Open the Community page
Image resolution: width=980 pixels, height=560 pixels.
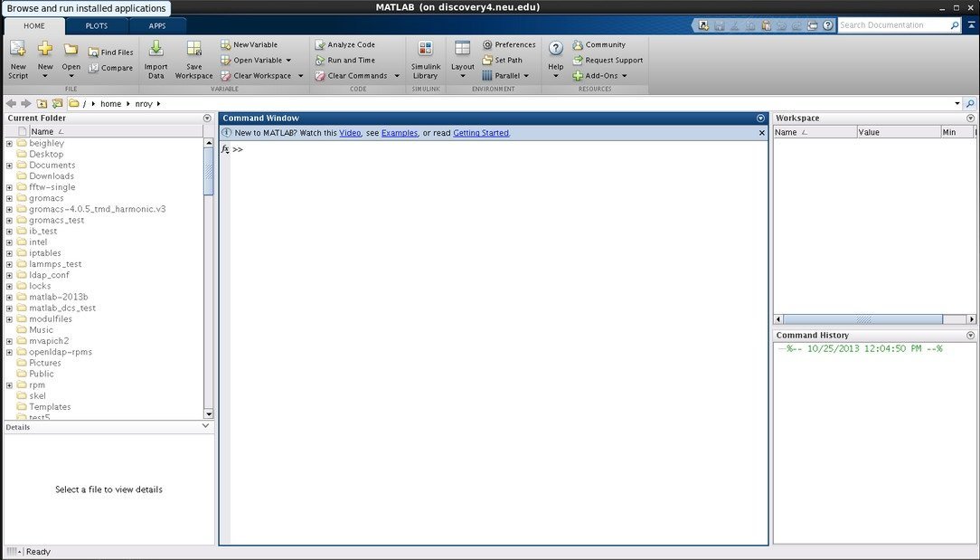(598, 44)
